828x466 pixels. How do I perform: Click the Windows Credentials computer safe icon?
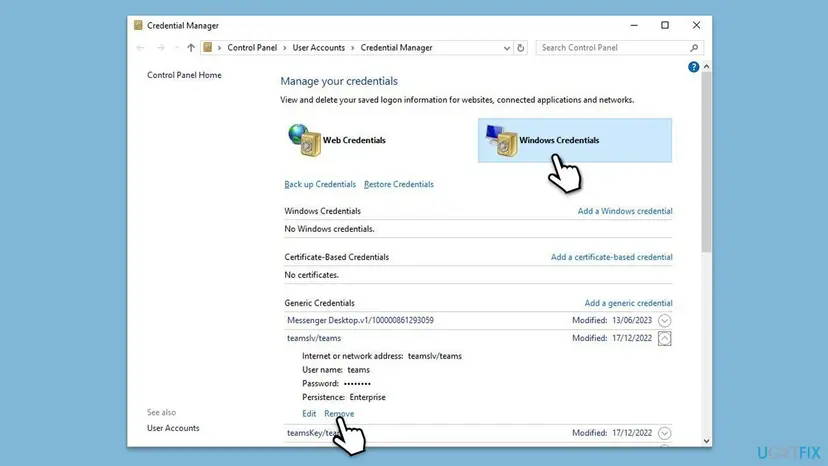tap(501, 140)
